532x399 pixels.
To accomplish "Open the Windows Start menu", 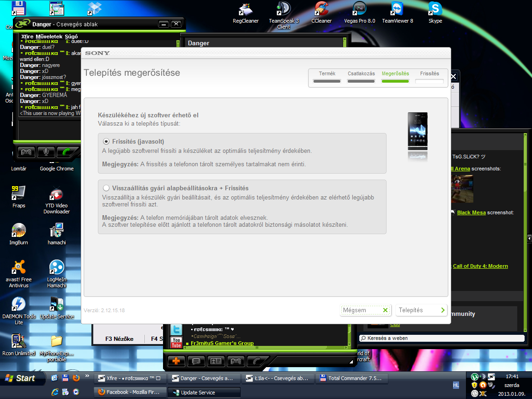I will tap(22, 378).
